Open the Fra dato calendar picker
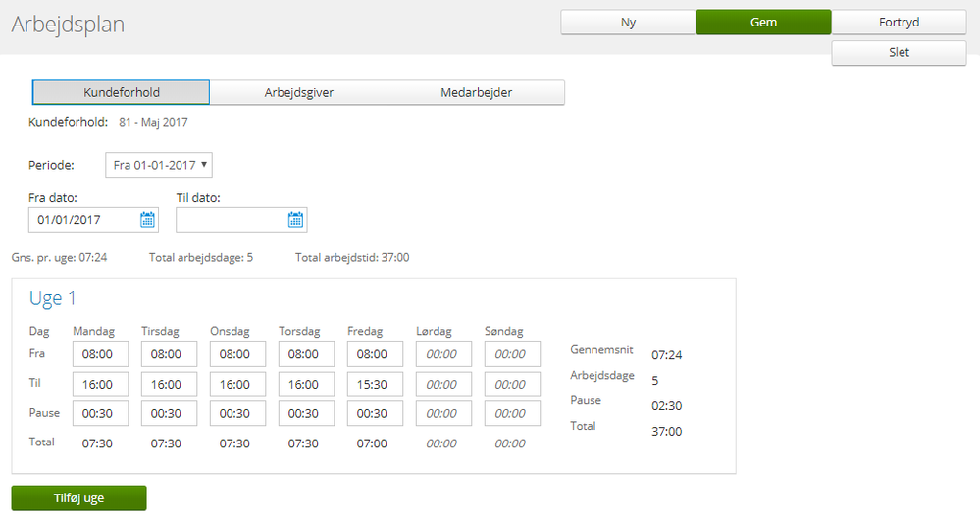 pos(147,220)
